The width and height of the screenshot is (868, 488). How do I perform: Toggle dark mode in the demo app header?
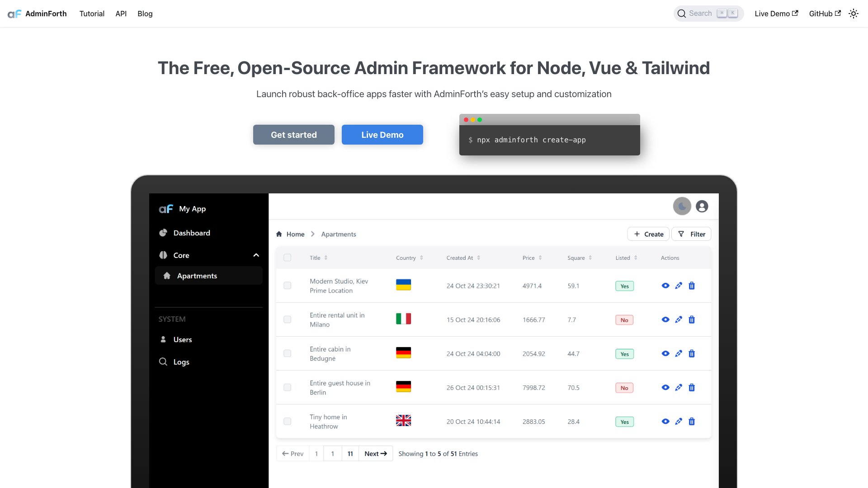(x=682, y=206)
